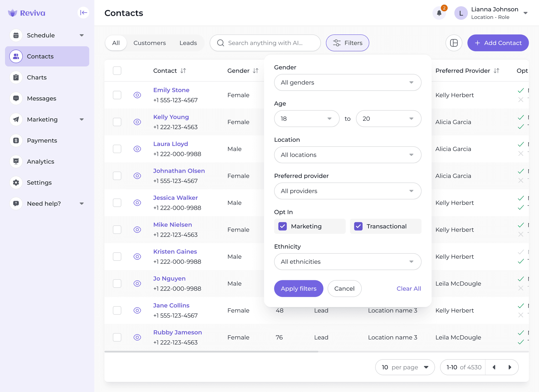Click the Clear All link
This screenshot has height=392, width=539.
(x=408, y=289)
